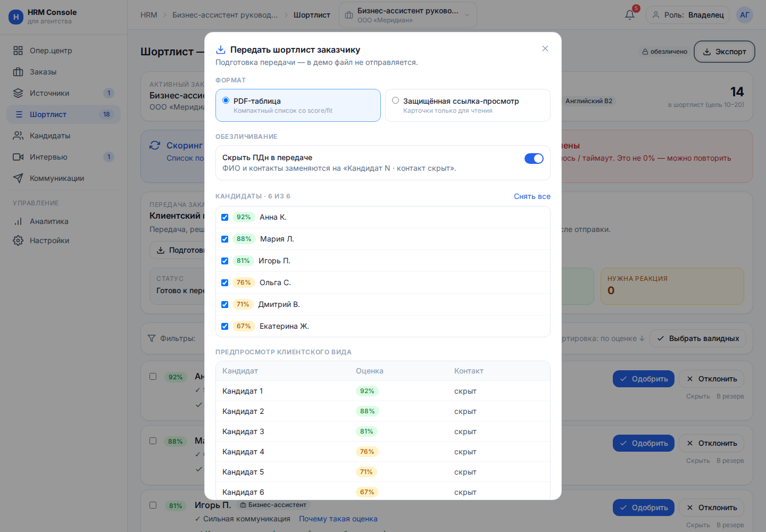766x532 pixels.
Task: Click the lock icon of обезличено badge
Action: tap(645, 52)
